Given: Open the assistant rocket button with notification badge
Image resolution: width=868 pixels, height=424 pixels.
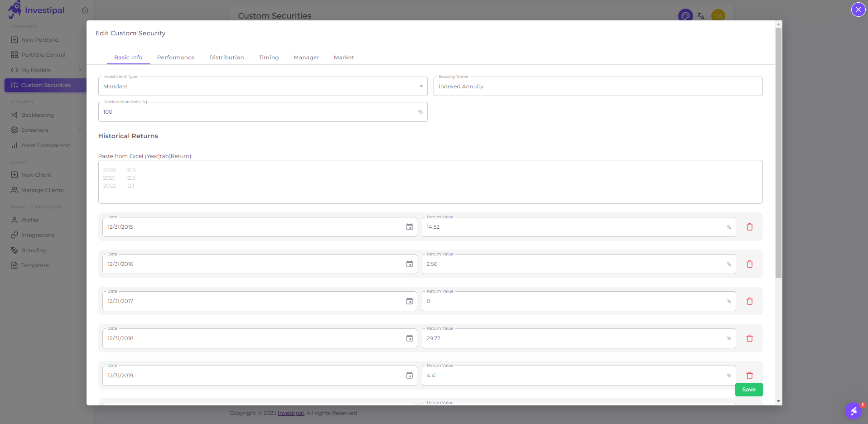Looking at the screenshot, I should (854, 410).
